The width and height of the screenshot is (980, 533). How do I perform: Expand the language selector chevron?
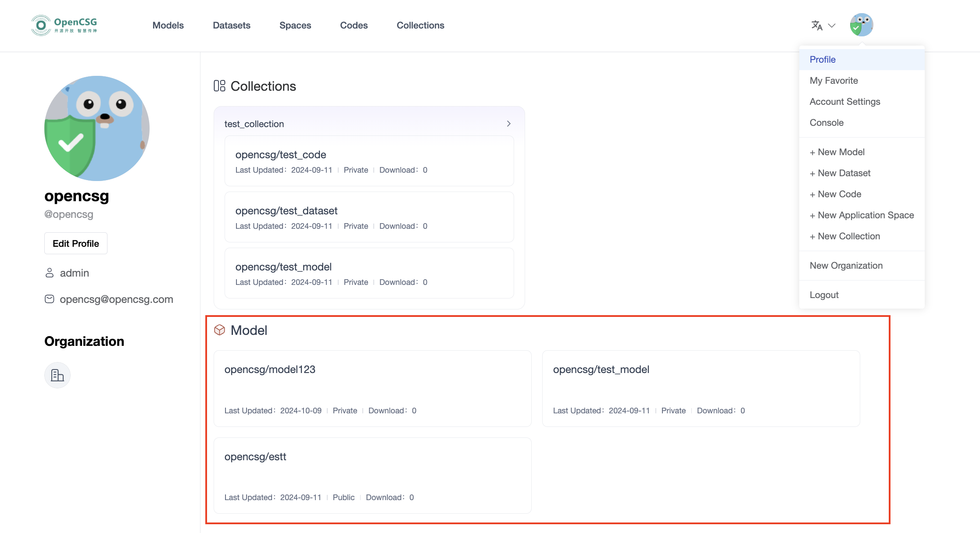pos(831,25)
